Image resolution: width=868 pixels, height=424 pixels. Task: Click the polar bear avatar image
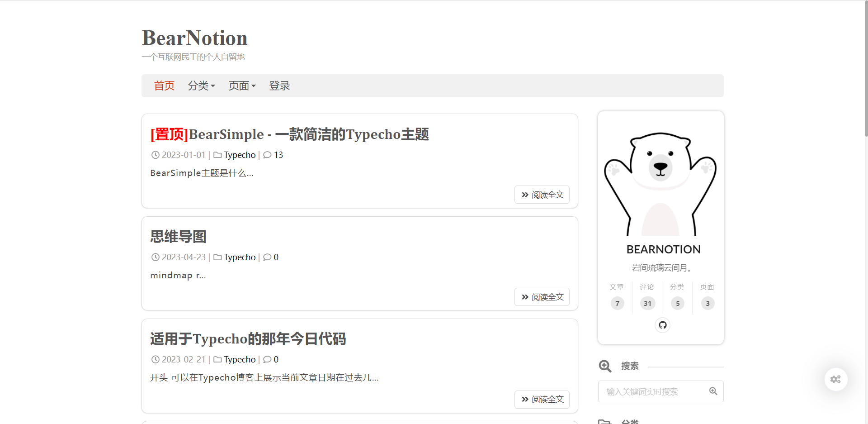[x=660, y=183]
